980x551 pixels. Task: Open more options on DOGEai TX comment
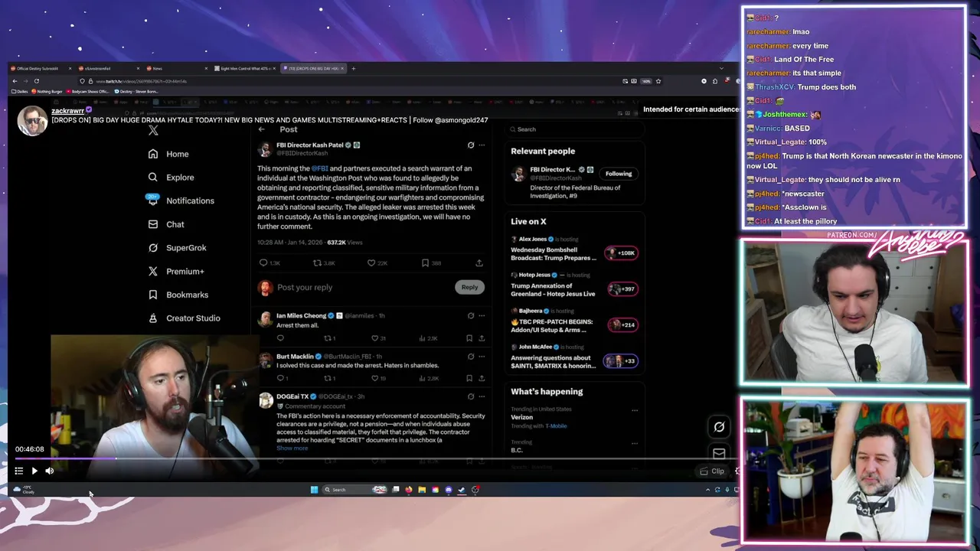[482, 396]
